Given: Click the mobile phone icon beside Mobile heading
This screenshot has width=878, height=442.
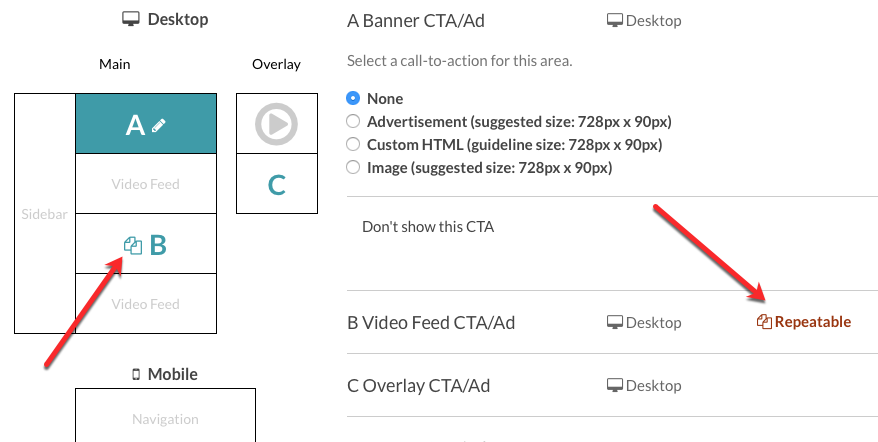Looking at the screenshot, I should point(136,374).
